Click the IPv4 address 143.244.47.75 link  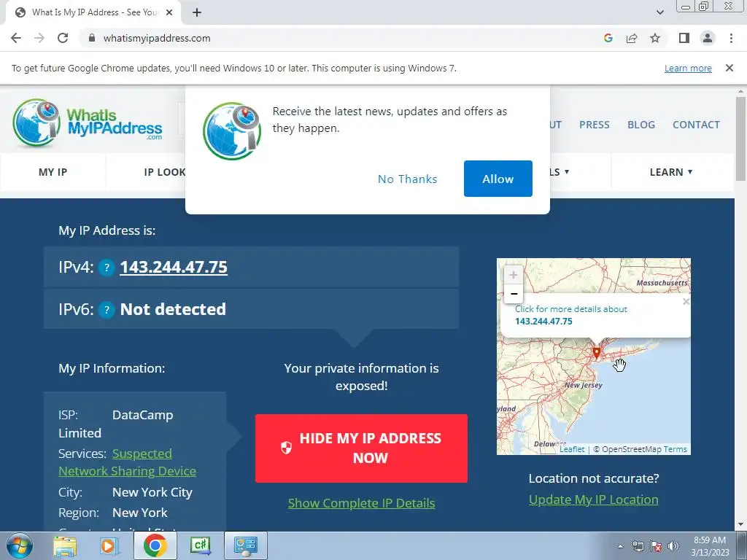(x=174, y=267)
